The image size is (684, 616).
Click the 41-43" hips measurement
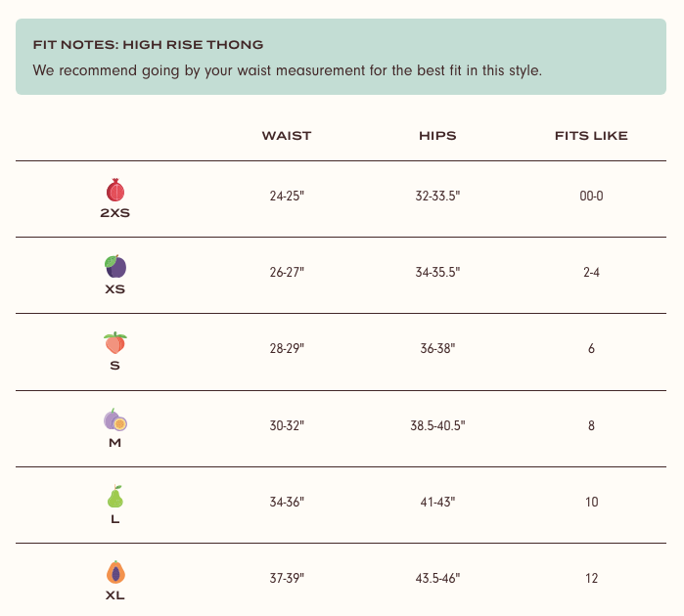(437, 502)
